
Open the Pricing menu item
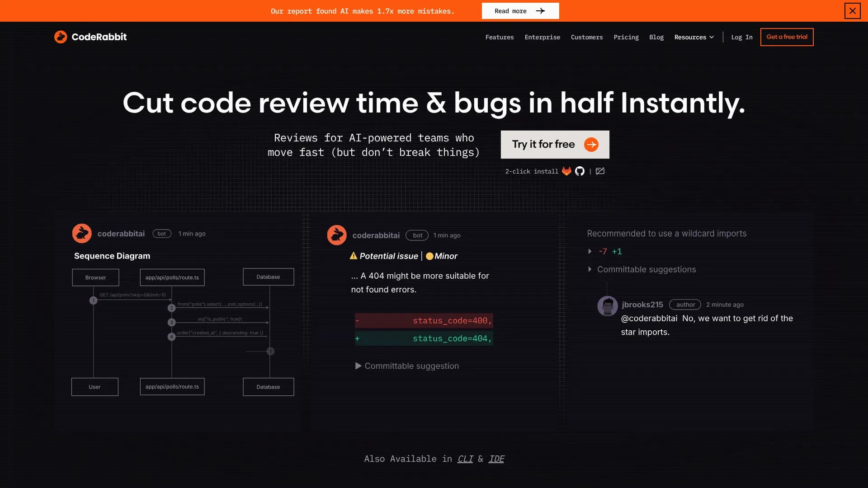pyautogui.click(x=626, y=37)
